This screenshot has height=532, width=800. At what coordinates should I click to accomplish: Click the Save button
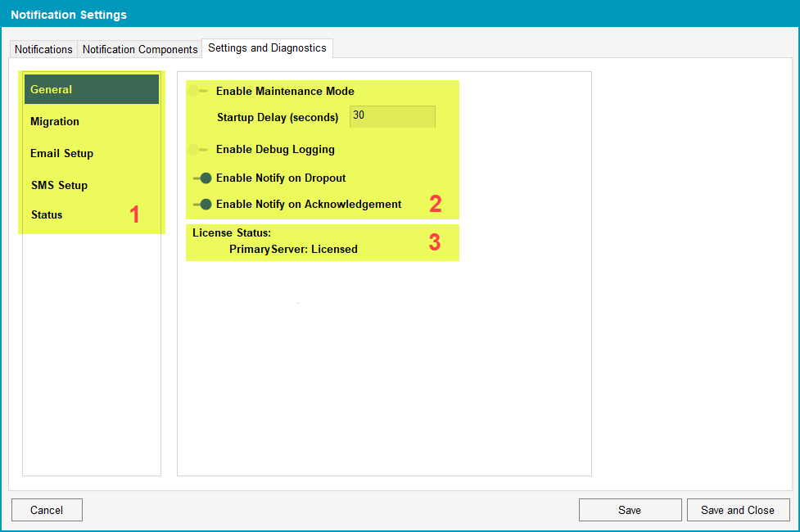(x=629, y=510)
